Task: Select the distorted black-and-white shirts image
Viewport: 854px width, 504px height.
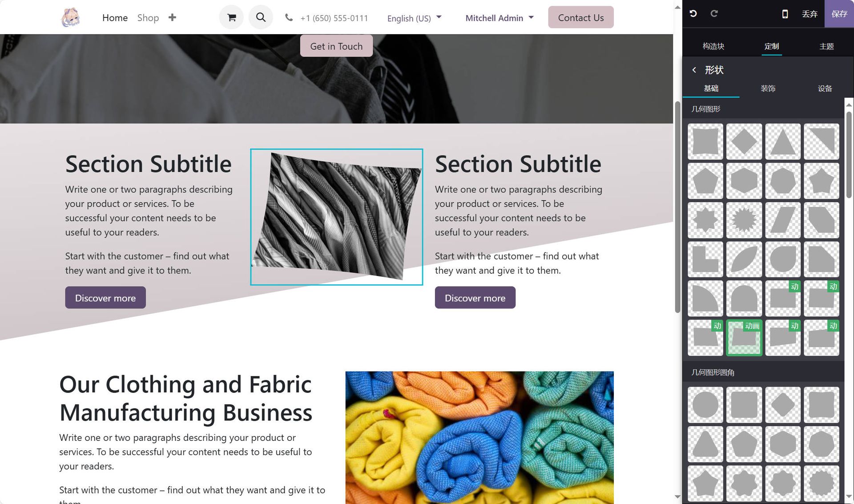Action: click(x=336, y=217)
